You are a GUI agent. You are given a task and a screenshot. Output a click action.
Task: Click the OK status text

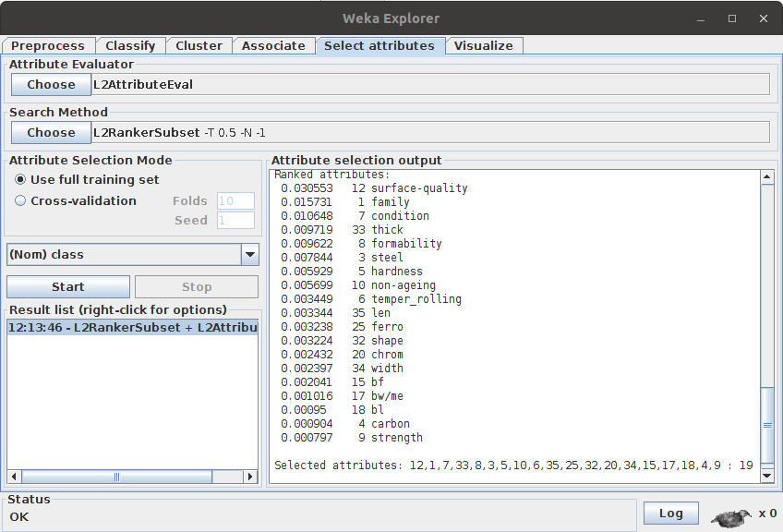(19, 517)
